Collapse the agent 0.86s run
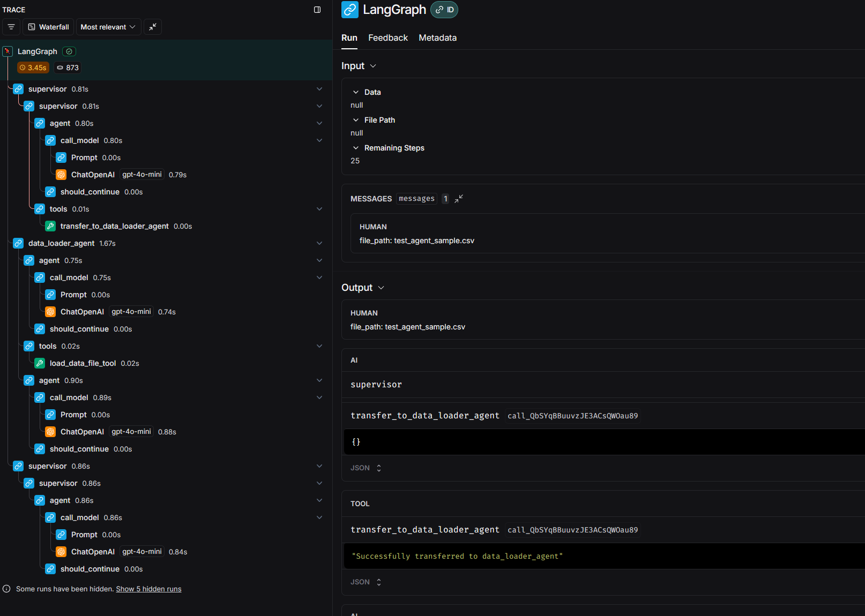865x616 pixels. (x=319, y=500)
